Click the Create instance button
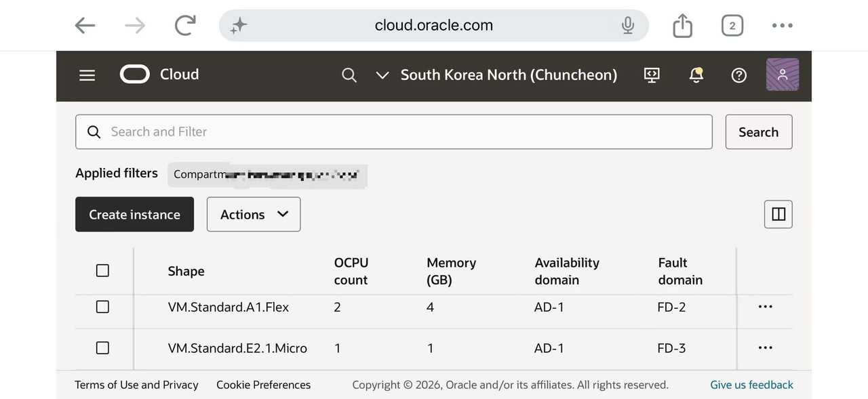The image size is (868, 399). [134, 214]
